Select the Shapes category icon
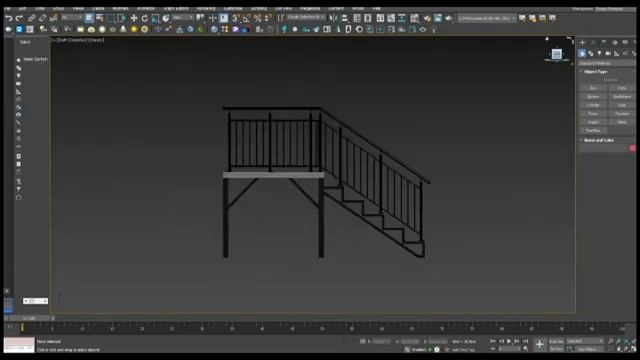The image size is (640, 360). click(x=591, y=53)
